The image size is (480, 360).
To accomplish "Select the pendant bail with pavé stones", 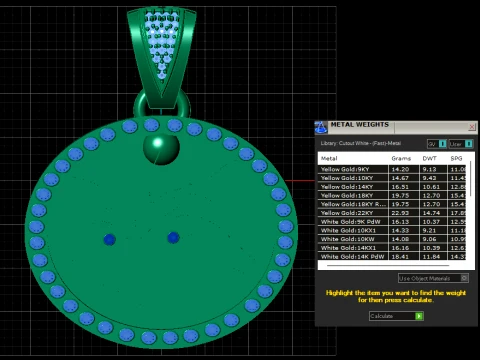I will (161, 58).
